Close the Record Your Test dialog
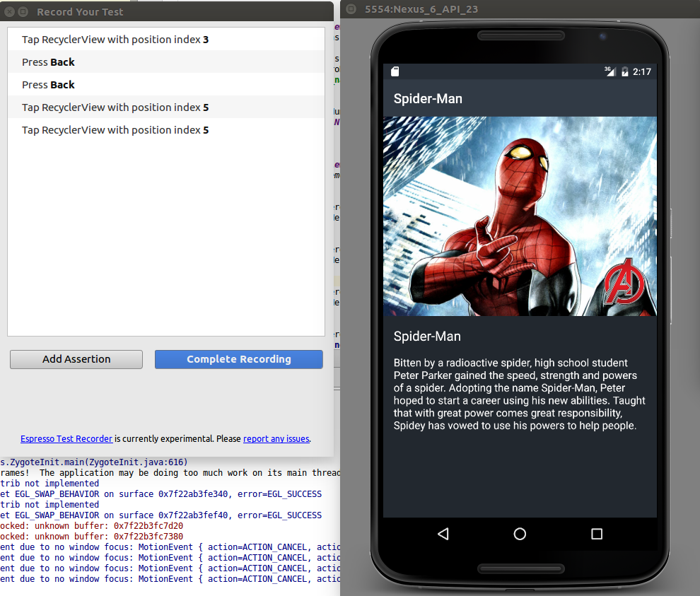The image size is (700, 596). tap(9, 12)
